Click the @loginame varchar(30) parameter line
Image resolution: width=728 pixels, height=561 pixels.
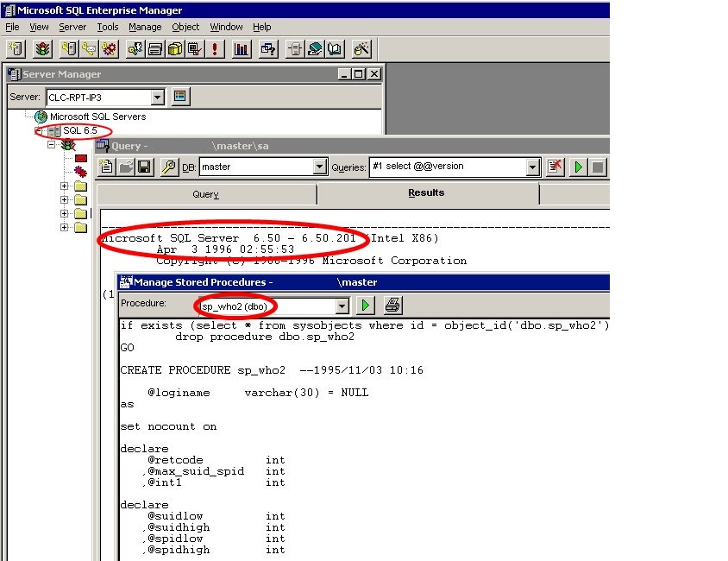(x=258, y=393)
